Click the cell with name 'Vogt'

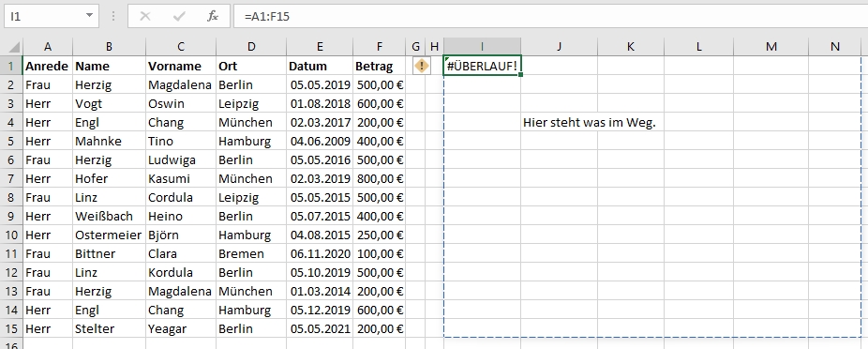109,103
